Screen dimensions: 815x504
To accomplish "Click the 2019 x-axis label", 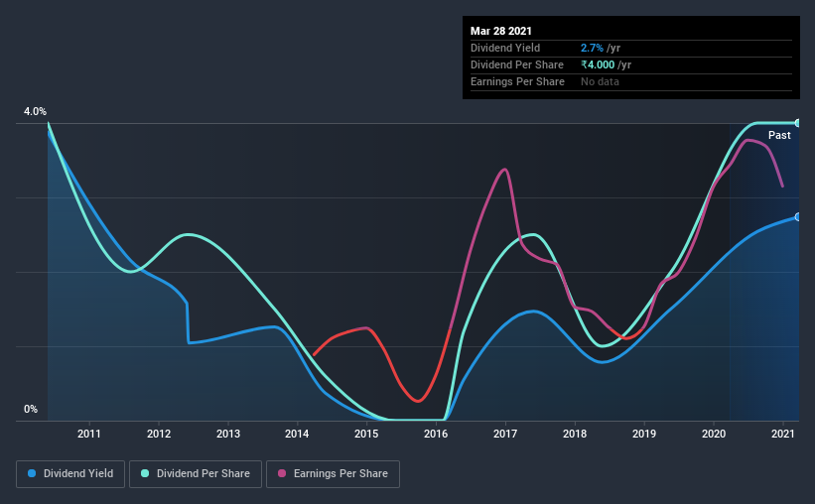I will tap(644, 434).
